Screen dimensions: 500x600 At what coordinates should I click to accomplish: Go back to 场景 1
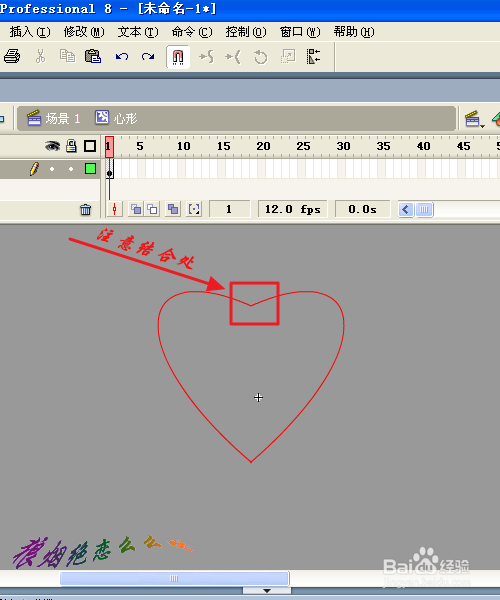[x=54, y=118]
